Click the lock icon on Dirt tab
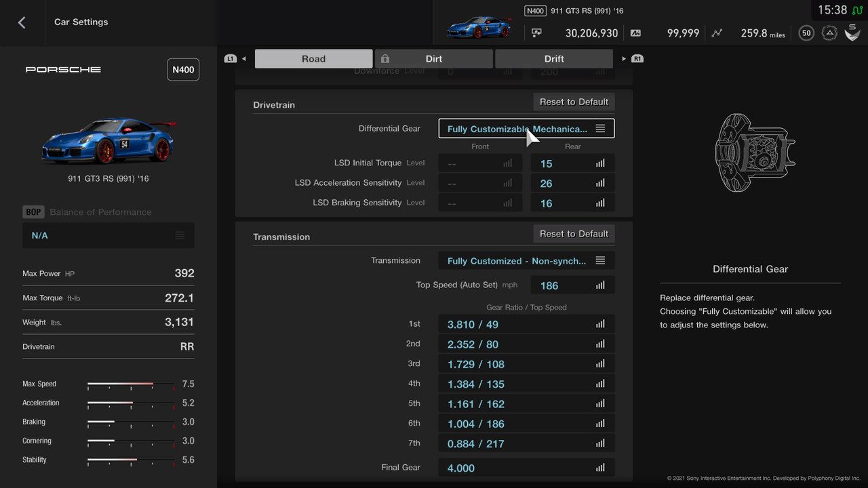Viewport: 868px width, 488px height. 385,59
